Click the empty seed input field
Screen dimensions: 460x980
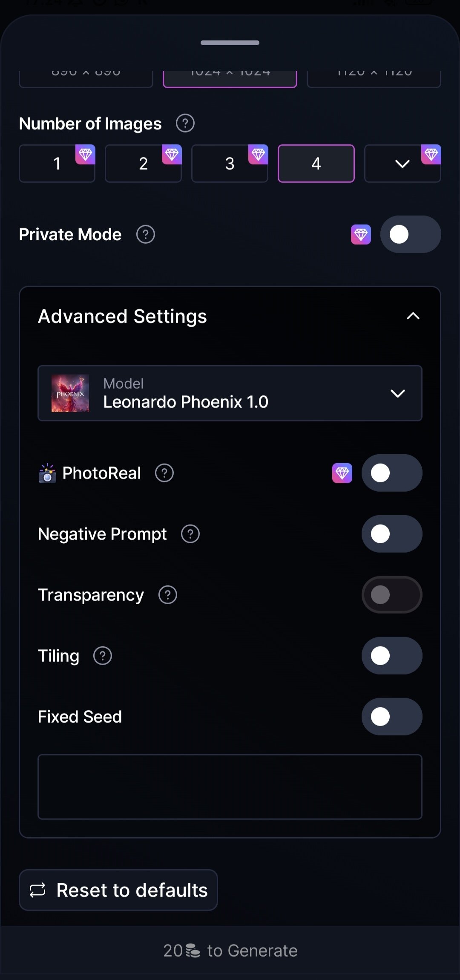[230, 787]
